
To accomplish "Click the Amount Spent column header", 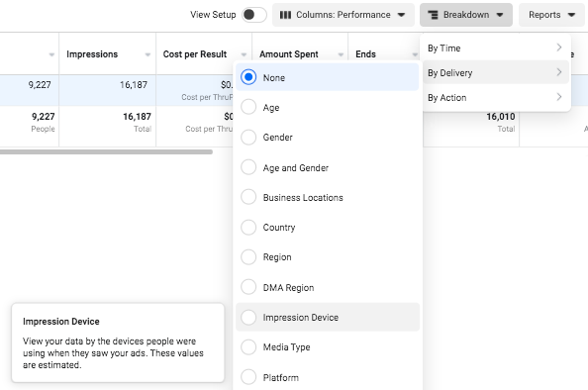I will [289, 54].
